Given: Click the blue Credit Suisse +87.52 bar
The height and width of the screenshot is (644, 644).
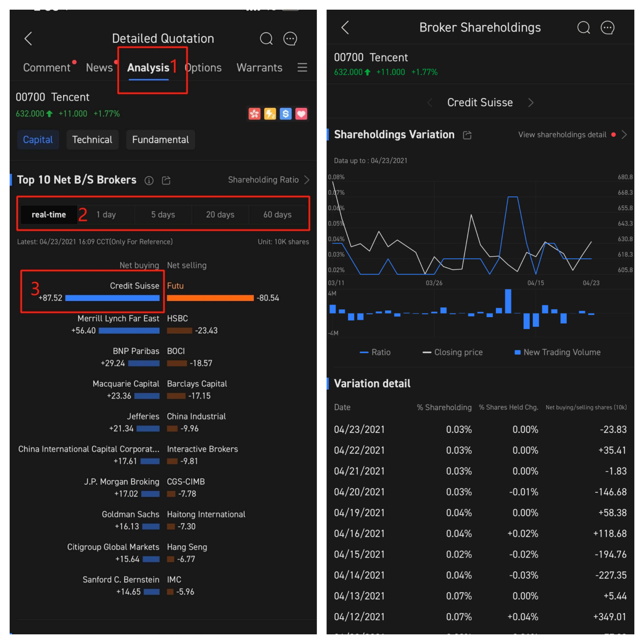Looking at the screenshot, I should [x=112, y=298].
